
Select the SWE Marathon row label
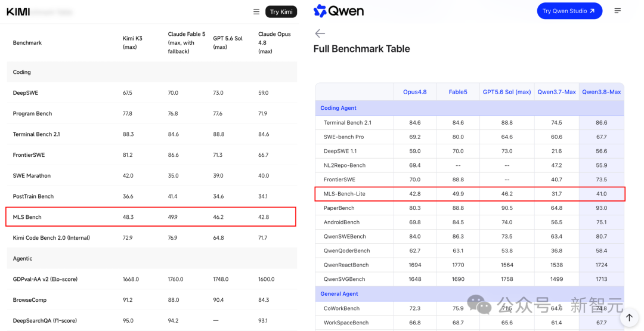coord(32,176)
